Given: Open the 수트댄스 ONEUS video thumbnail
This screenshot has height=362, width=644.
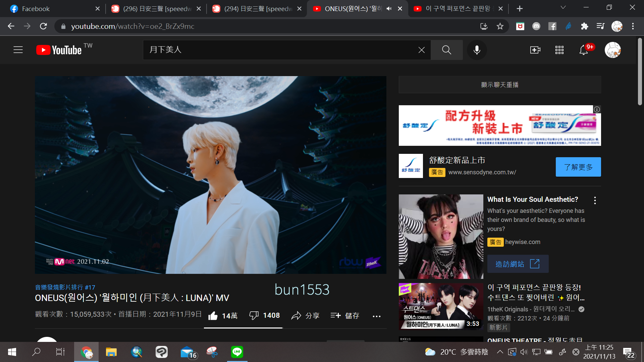Looking at the screenshot, I should tap(441, 306).
